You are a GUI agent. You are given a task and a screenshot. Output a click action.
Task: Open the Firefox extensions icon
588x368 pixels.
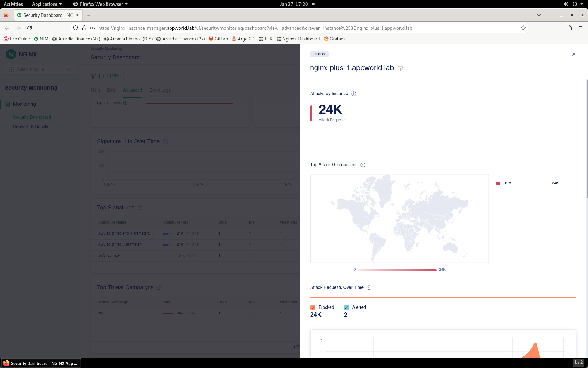click(x=570, y=28)
